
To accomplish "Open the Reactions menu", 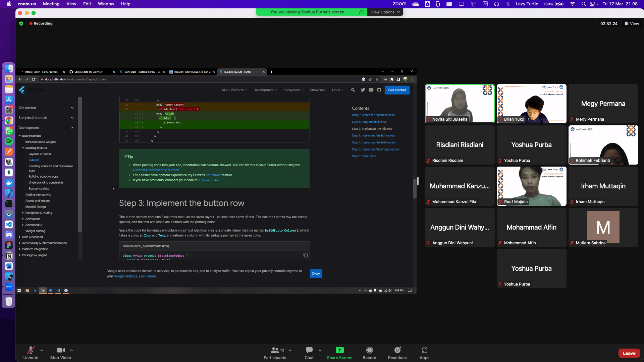I will point(397,353).
